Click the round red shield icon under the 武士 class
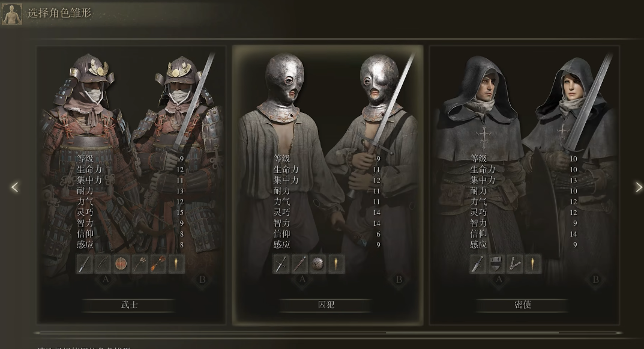 (x=121, y=264)
